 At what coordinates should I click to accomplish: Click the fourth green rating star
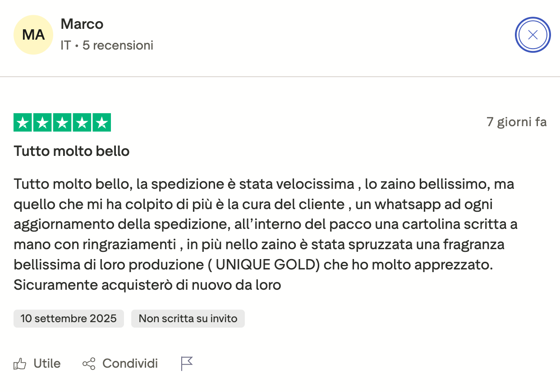click(82, 123)
